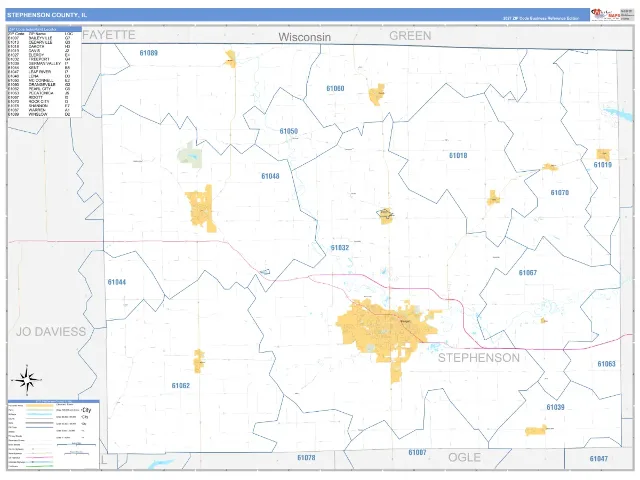Image resolution: width=640 pixels, height=480 pixels.
Task: Select ZIP code label 61047
Action: coord(598,458)
